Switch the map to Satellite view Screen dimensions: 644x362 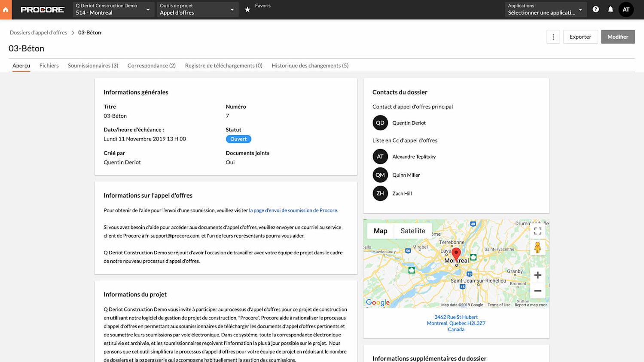coord(413,231)
